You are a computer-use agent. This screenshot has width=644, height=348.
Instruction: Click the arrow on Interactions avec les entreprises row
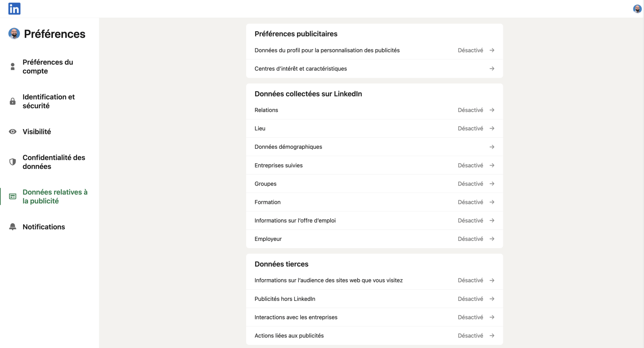pyautogui.click(x=492, y=317)
